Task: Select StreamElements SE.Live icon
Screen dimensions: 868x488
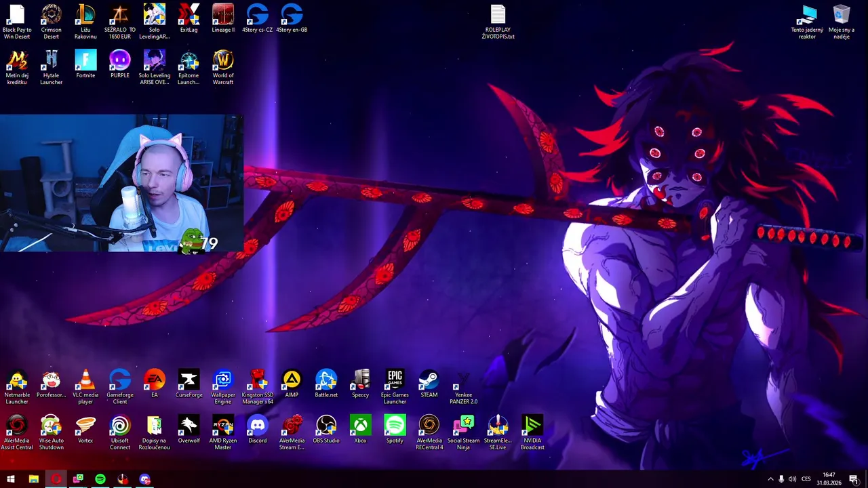Action: [x=498, y=432]
